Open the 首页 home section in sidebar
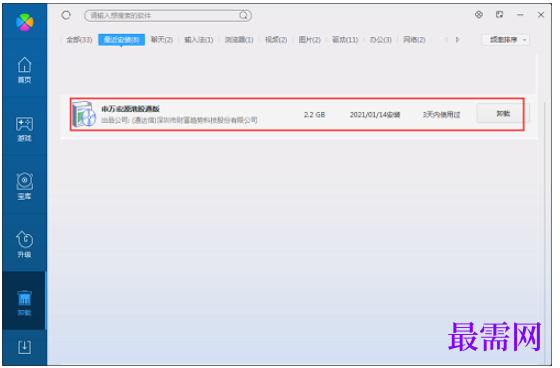 coord(24,70)
